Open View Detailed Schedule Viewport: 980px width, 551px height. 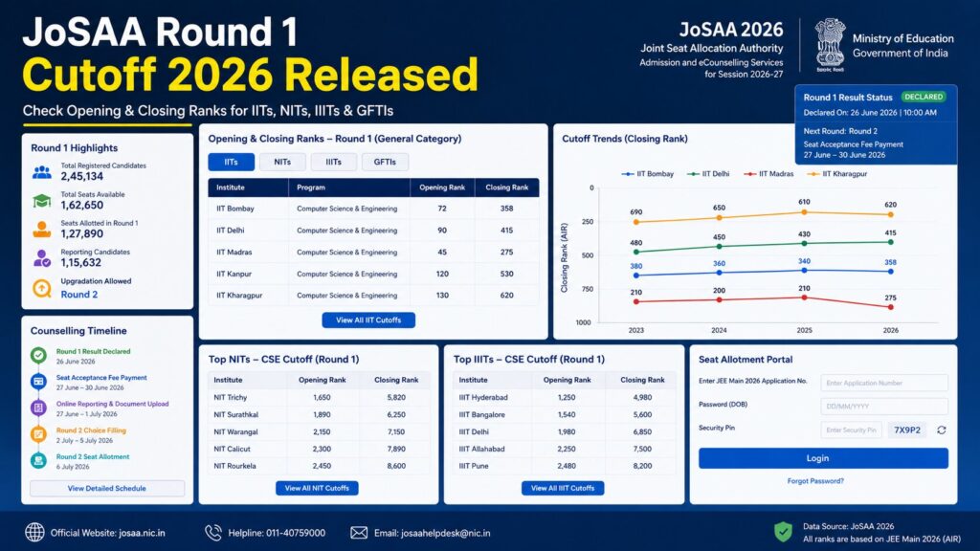107,488
